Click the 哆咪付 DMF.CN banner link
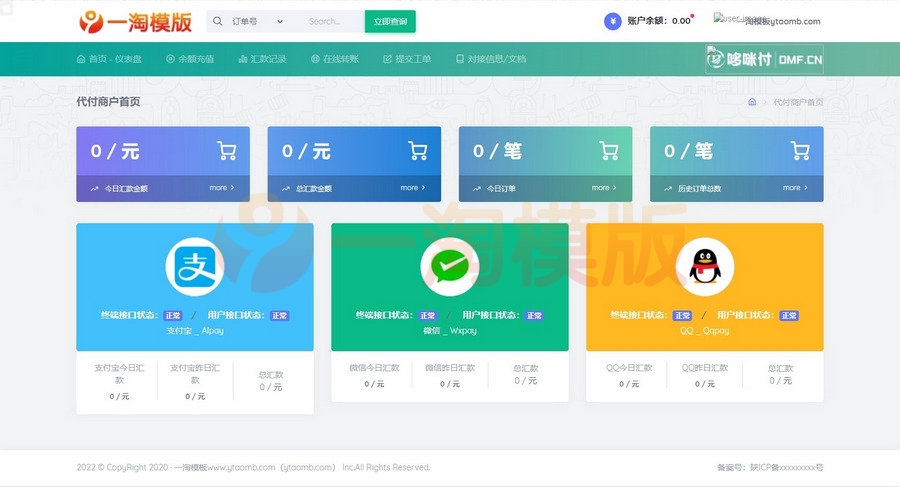The height and width of the screenshot is (487, 900). coord(765,60)
